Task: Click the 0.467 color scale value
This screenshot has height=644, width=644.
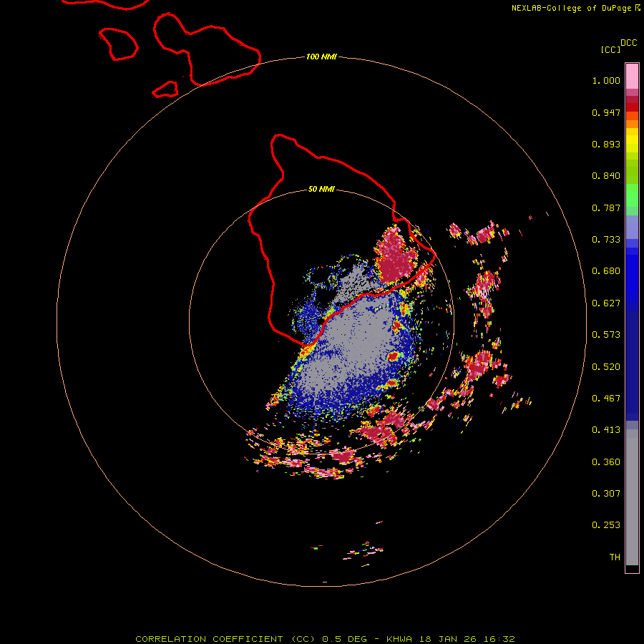Action: pos(606,399)
